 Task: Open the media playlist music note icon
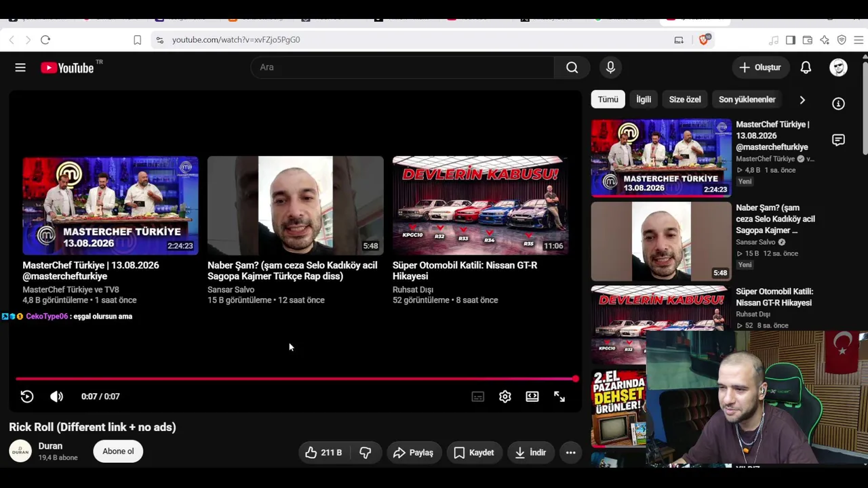click(x=774, y=40)
